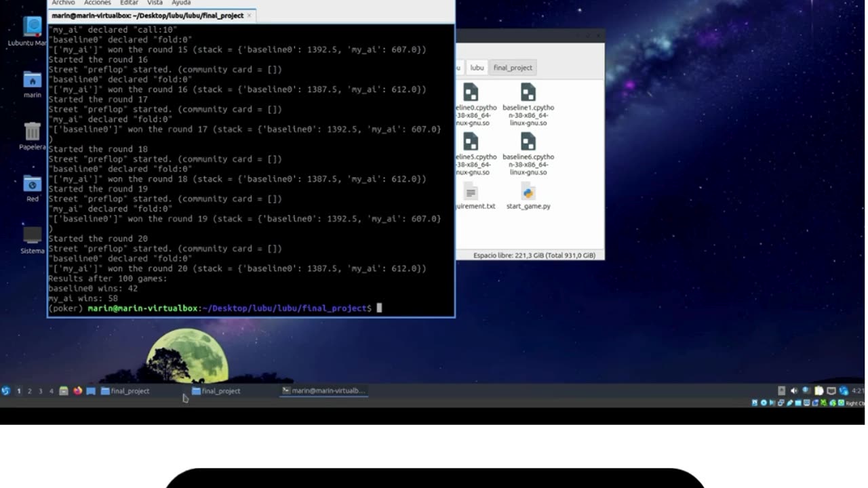This screenshot has height=488, width=868.
Task: Open the Lubuntu application menu
Action: click(x=6, y=391)
